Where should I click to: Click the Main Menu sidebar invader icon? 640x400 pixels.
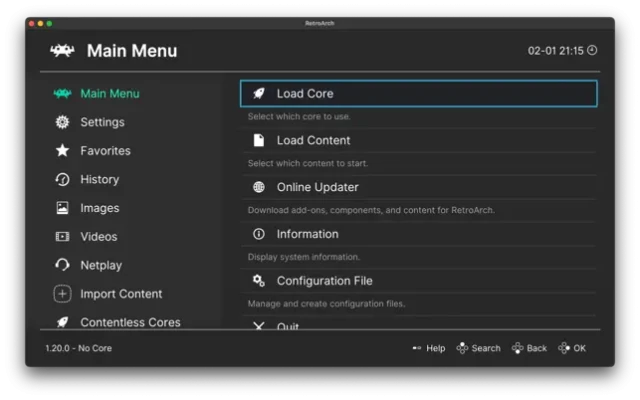(62, 93)
